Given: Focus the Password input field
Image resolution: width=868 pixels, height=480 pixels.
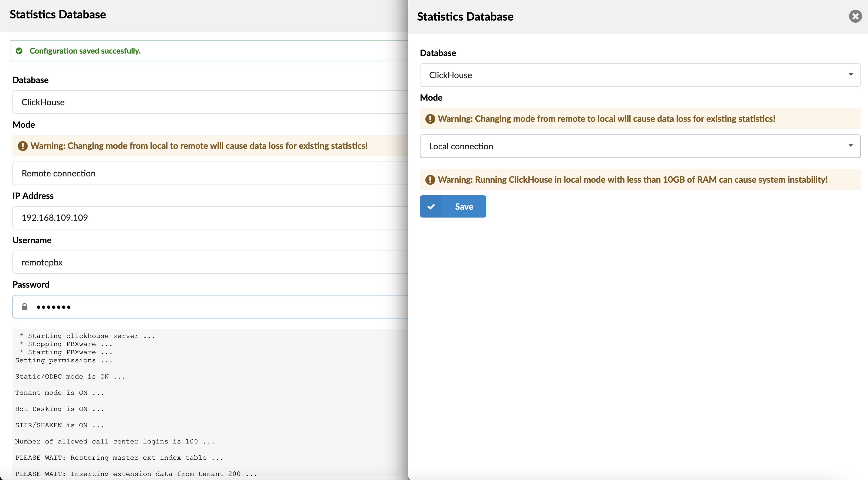Looking at the screenshot, I should (210, 307).
